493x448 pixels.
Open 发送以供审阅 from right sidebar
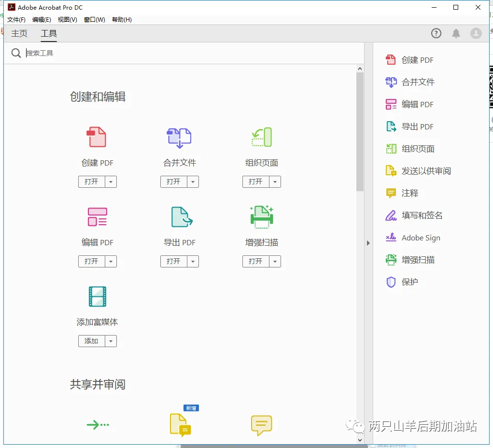(x=418, y=171)
